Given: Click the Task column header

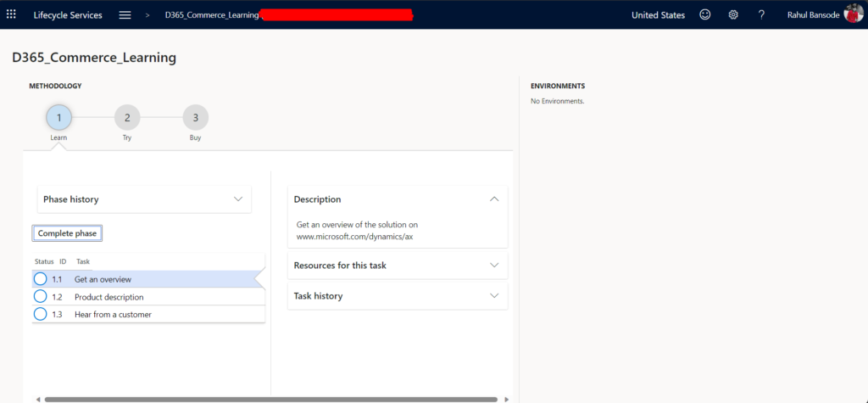Looking at the screenshot, I should (83, 261).
